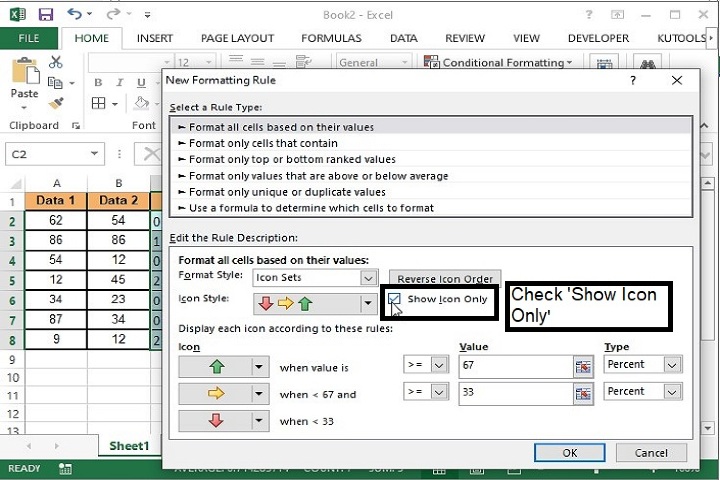Toggle Italic formatting
This screenshot has width=720, height=480.
click(x=119, y=83)
